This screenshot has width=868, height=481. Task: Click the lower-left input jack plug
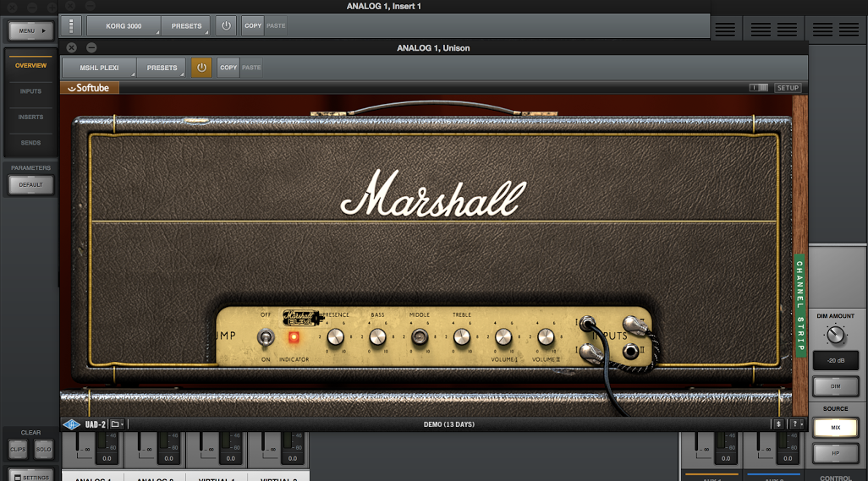(591, 353)
